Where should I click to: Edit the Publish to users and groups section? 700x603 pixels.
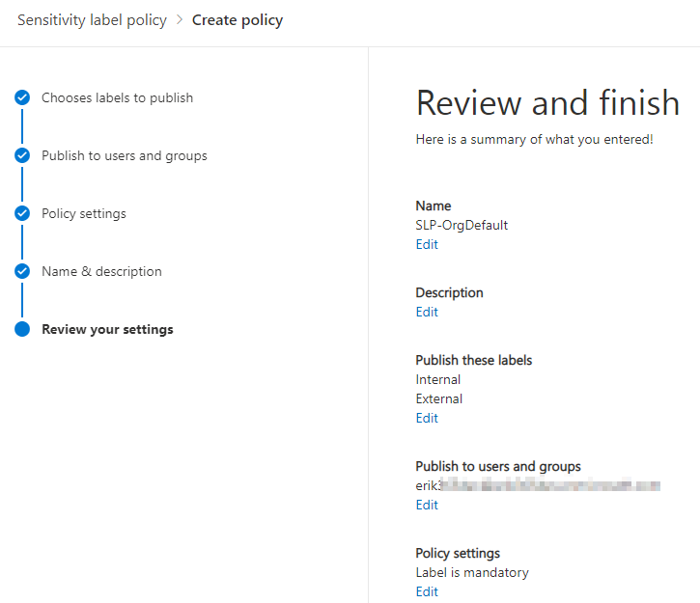(x=427, y=505)
